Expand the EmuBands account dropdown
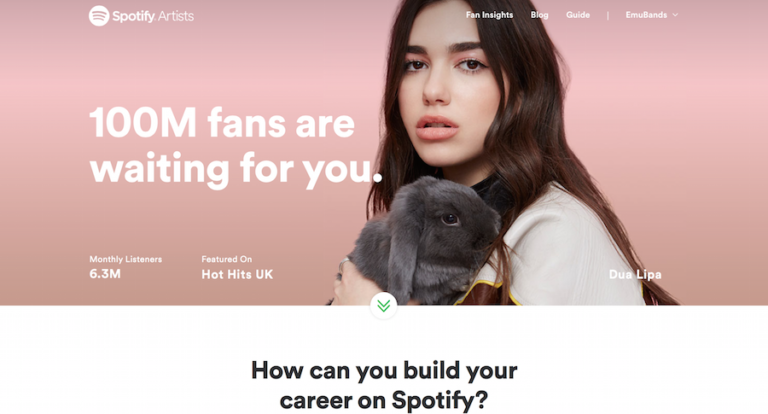Image resolution: width=768 pixels, height=414 pixels. point(651,15)
